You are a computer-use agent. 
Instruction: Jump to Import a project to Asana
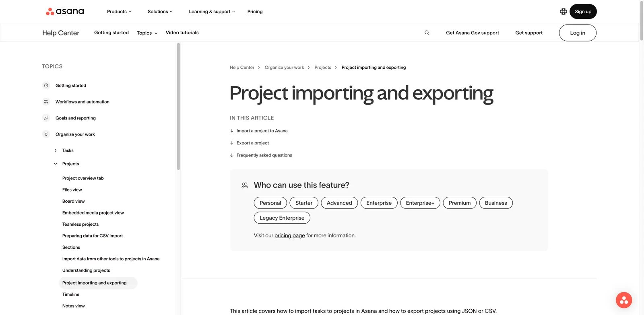(x=262, y=131)
